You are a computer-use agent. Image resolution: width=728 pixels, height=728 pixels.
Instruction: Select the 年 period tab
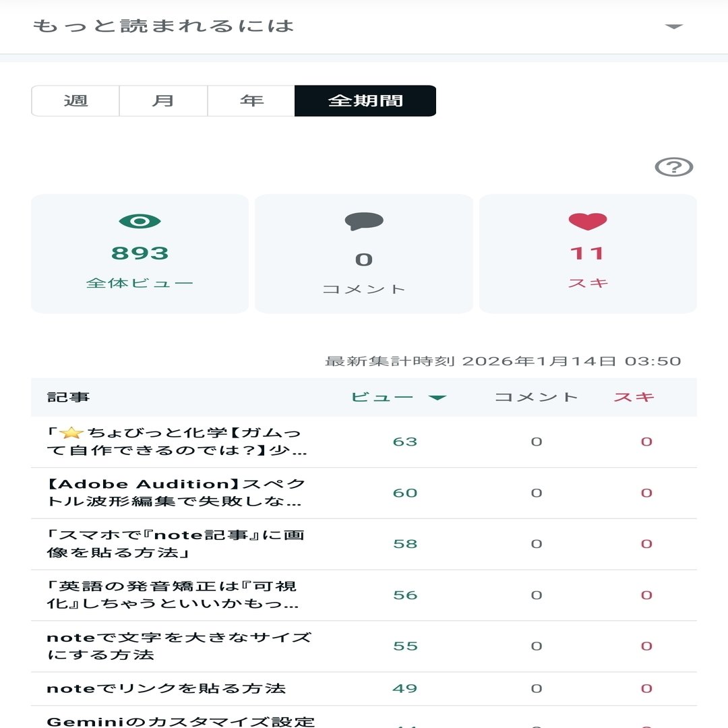coord(251,101)
